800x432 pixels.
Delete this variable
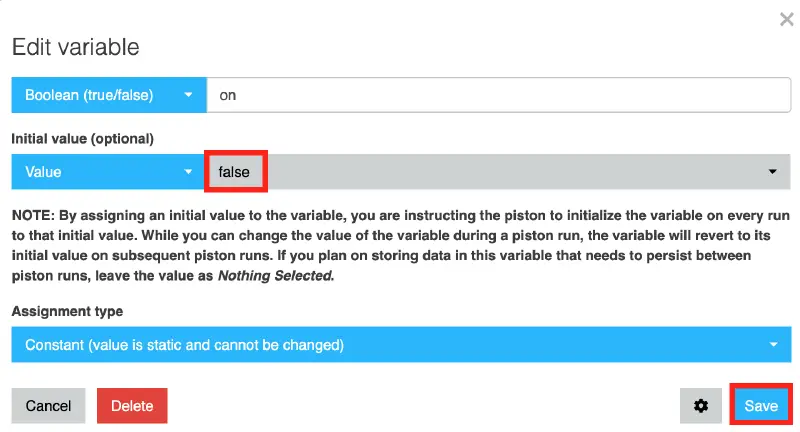132,406
